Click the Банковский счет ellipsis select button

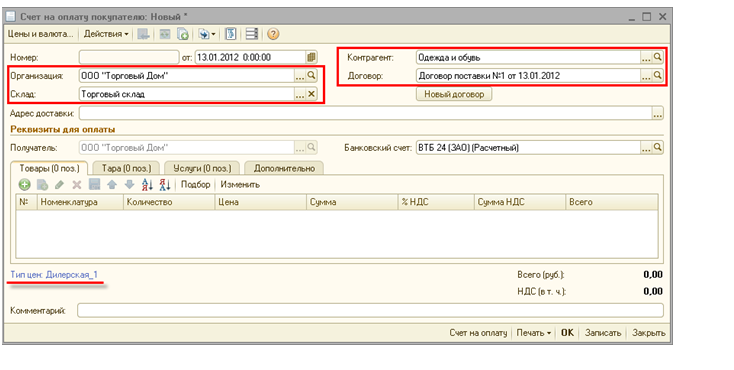[x=646, y=148]
